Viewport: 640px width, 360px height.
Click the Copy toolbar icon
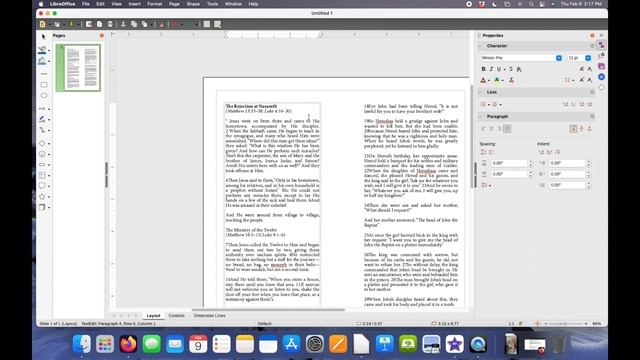pos(134,24)
